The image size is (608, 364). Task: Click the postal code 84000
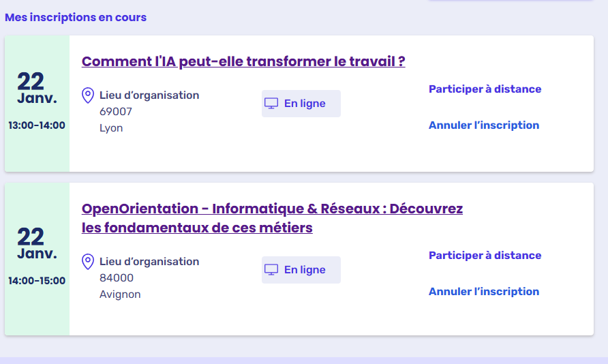coord(117,278)
